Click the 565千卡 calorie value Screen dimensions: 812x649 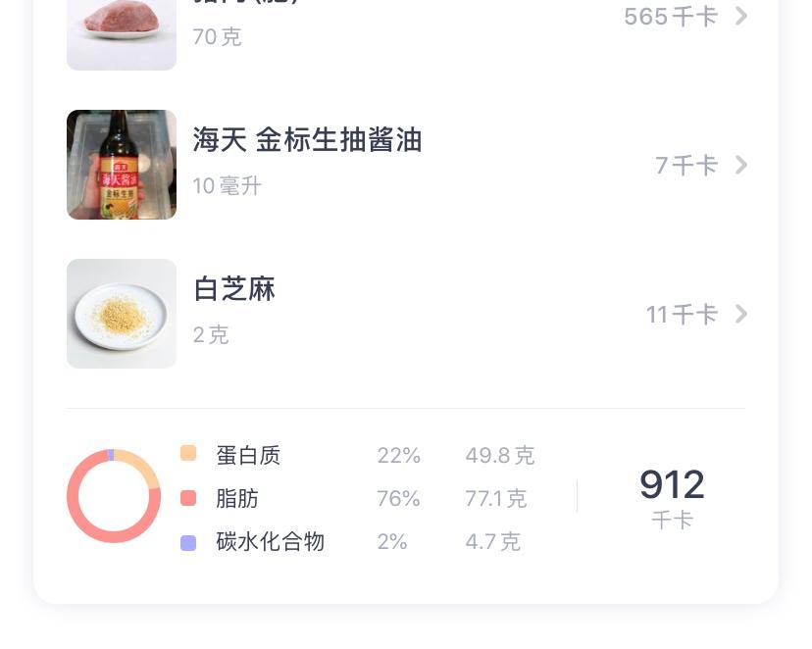tap(671, 16)
